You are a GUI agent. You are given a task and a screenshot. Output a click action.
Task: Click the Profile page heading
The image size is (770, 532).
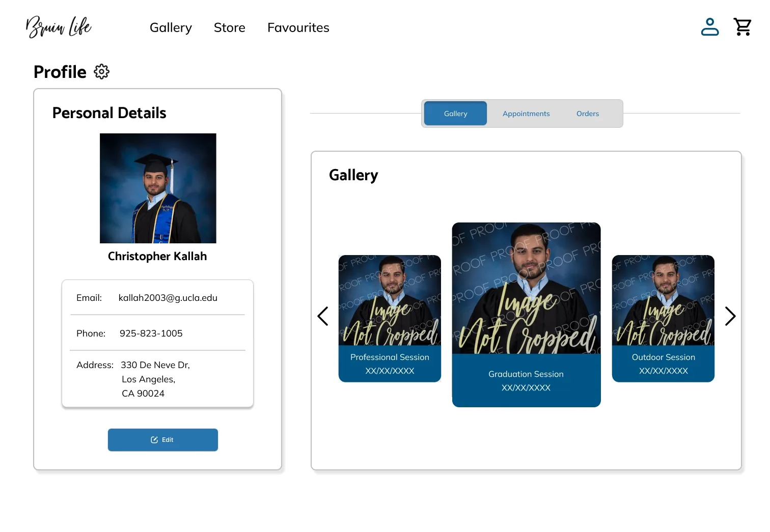pyautogui.click(x=60, y=72)
